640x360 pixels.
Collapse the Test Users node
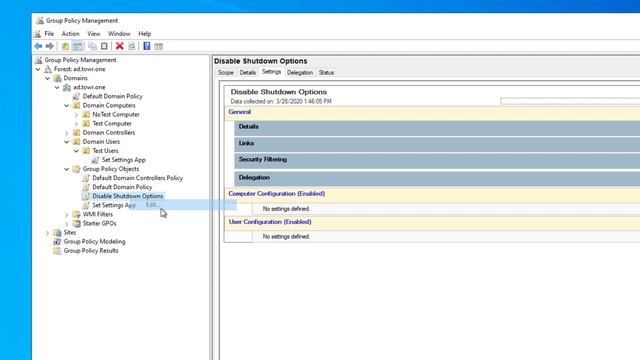point(76,151)
